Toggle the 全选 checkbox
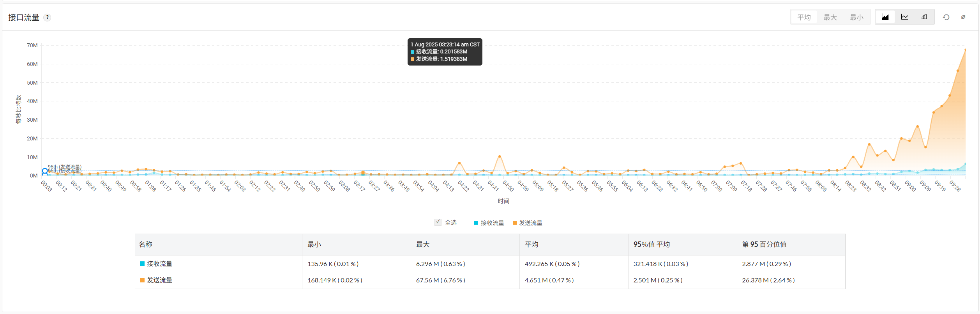Viewport: 980px width, 314px height. pyautogui.click(x=438, y=222)
